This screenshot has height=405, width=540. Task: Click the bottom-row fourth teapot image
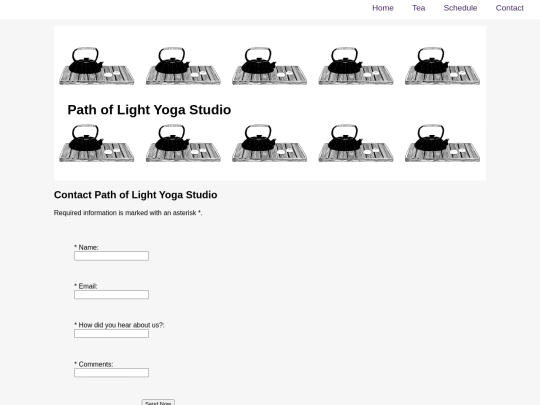coord(356,143)
